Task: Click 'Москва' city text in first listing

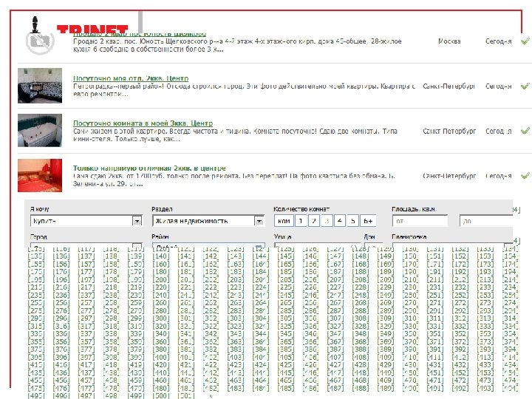Action: 449,41
